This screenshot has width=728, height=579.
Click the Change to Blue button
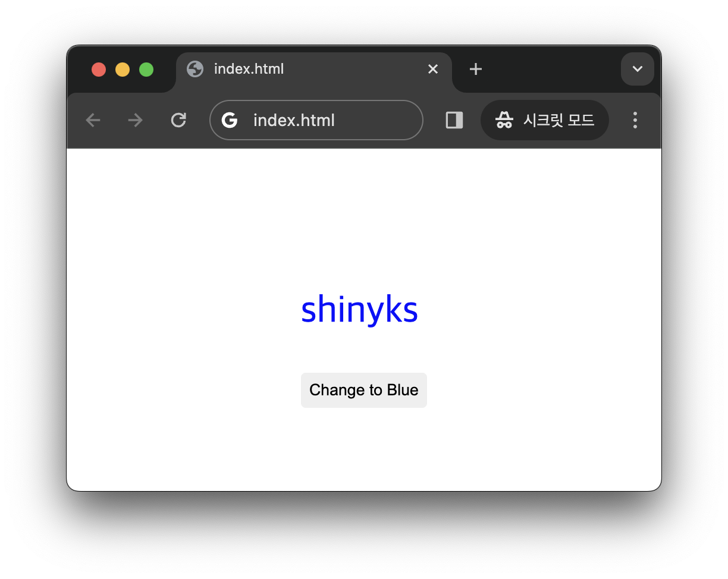(364, 390)
